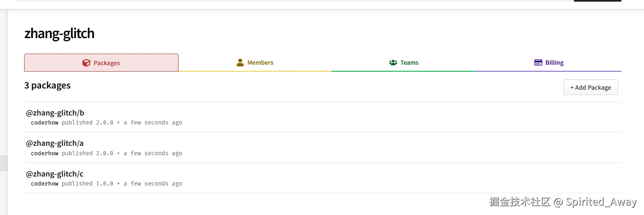Click 'published 1.0.0' text under @zhang-glitch/c
The width and height of the screenshot is (644, 215).
coord(87,183)
